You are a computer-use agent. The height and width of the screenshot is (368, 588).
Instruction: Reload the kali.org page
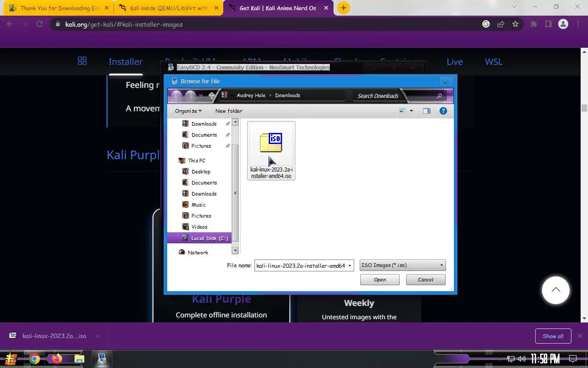pos(40,24)
